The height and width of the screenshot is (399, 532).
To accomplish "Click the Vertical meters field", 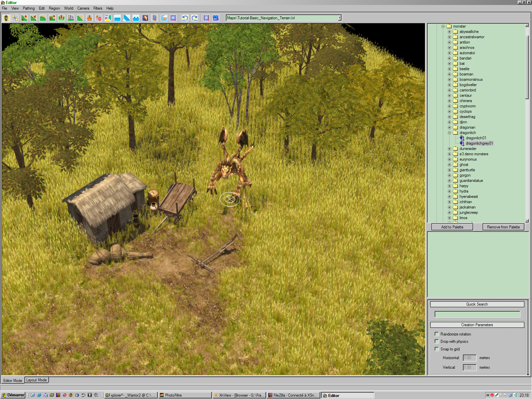I will click(x=469, y=367).
